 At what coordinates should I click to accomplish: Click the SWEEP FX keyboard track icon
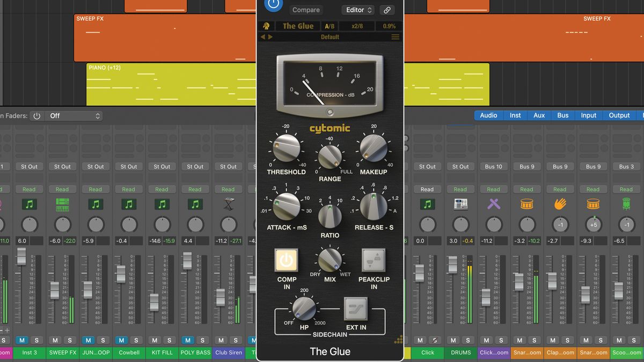pos(62,204)
